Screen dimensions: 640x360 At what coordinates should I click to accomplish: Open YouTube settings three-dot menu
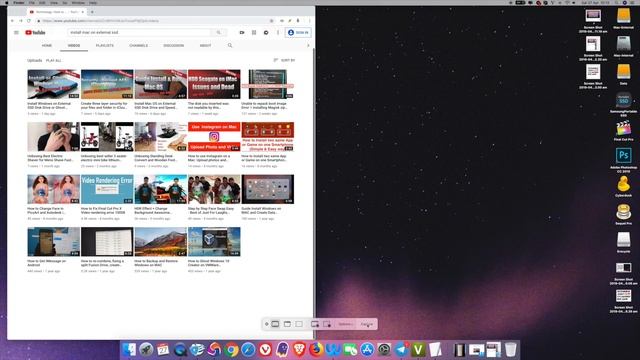[x=278, y=32]
